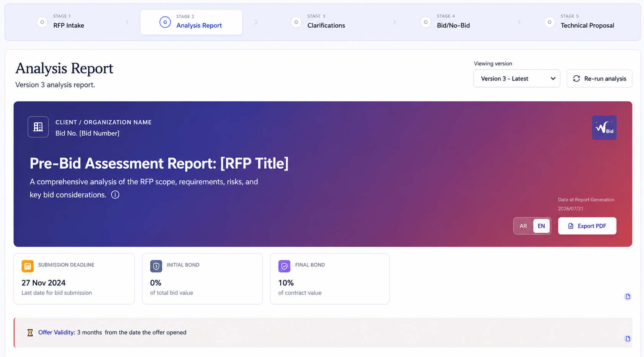Click the copy icon in Offer Validity row
The height and width of the screenshot is (357, 644).
coord(628,339)
